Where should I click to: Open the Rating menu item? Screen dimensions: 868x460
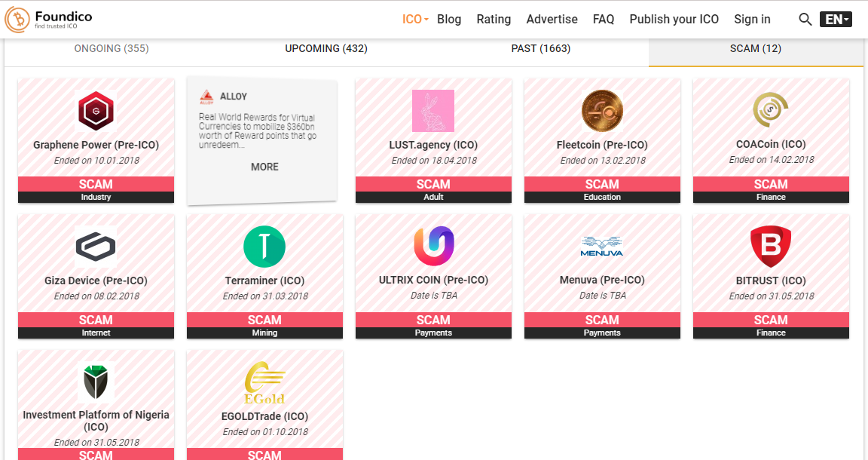click(494, 20)
